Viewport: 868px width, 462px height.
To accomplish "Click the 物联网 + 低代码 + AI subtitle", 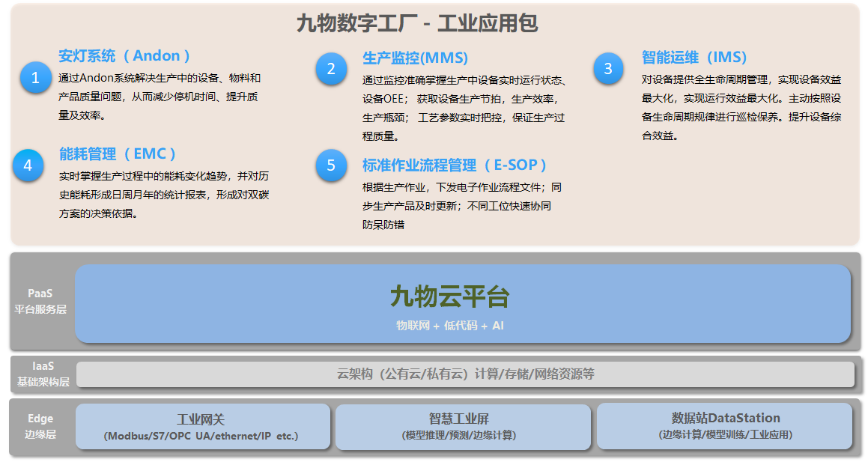I will [449, 326].
